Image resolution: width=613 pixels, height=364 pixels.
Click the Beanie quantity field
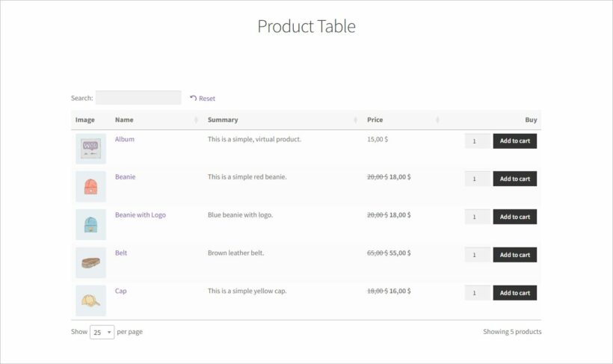click(478, 179)
